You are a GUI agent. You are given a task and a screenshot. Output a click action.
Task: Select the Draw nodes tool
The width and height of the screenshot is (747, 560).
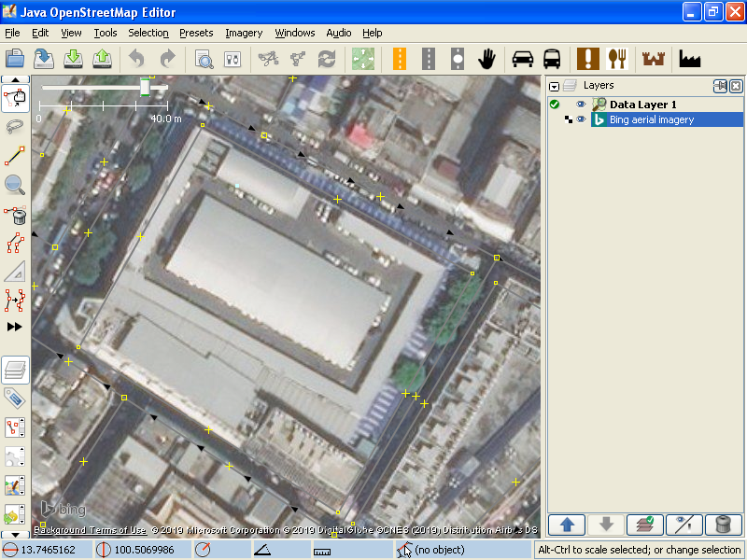coord(15,156)
